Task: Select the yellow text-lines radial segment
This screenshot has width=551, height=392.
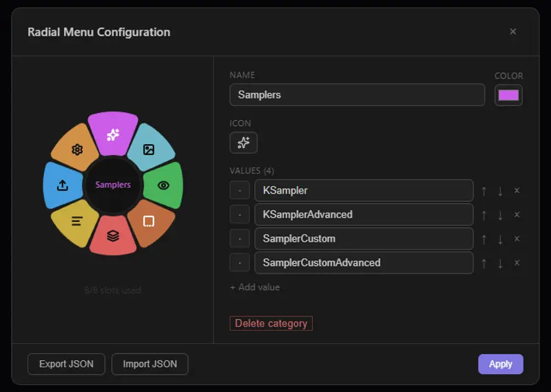Action: point(76,223)
